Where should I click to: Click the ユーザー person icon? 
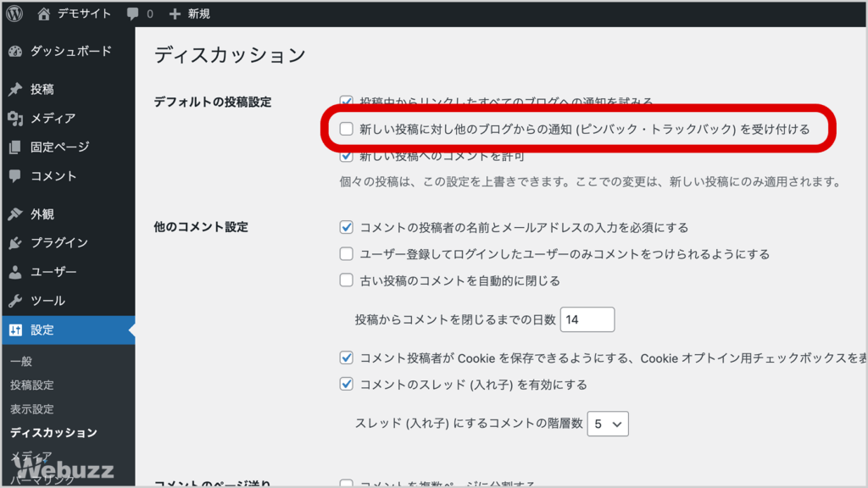pyautogui.click(x=15, y=272)
